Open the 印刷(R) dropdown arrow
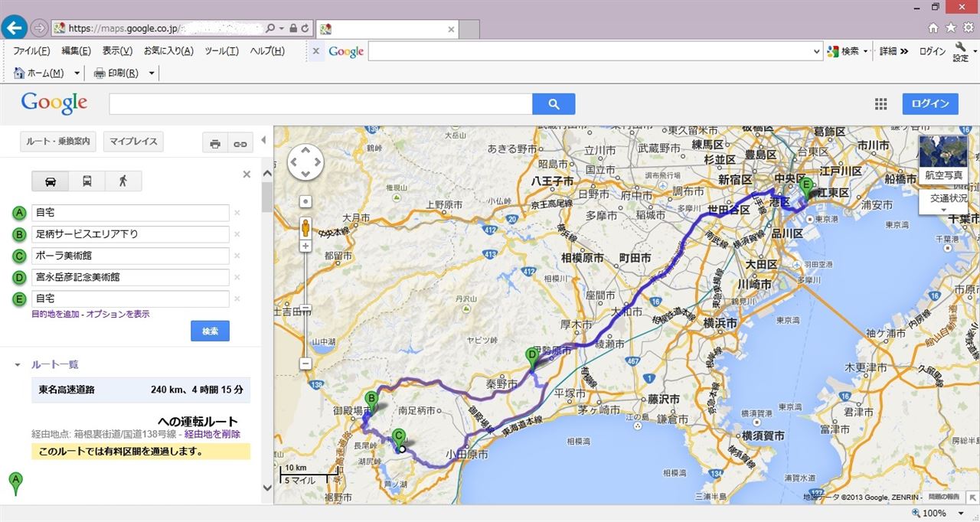980x522 pixels. coord(152,73)
